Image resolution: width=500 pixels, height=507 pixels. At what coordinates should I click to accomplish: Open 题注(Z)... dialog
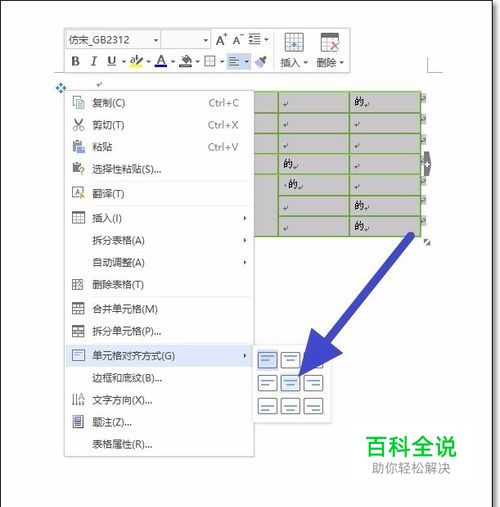coord(159,422)
